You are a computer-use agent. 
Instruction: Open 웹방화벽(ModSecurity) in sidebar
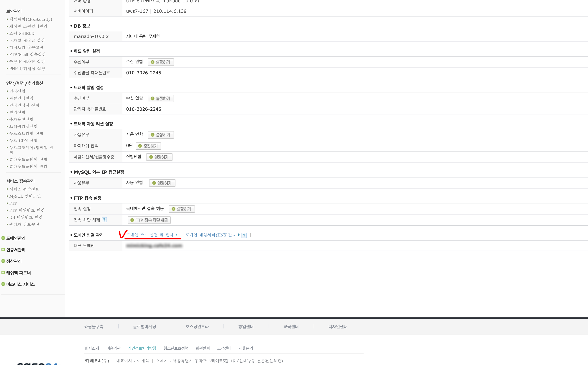[30, 19]
